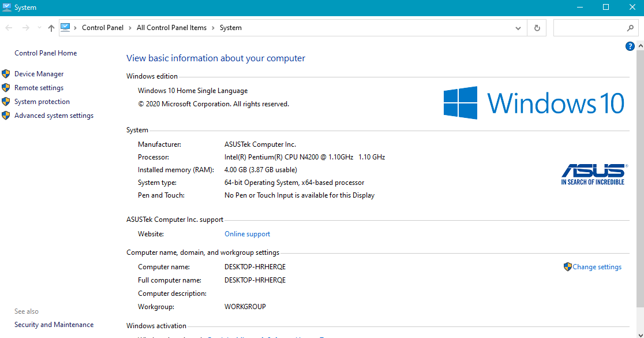
Task: Click the '4.00 GB (3.87 GB usable)' RAM value
Action: [x=260, y=170]
